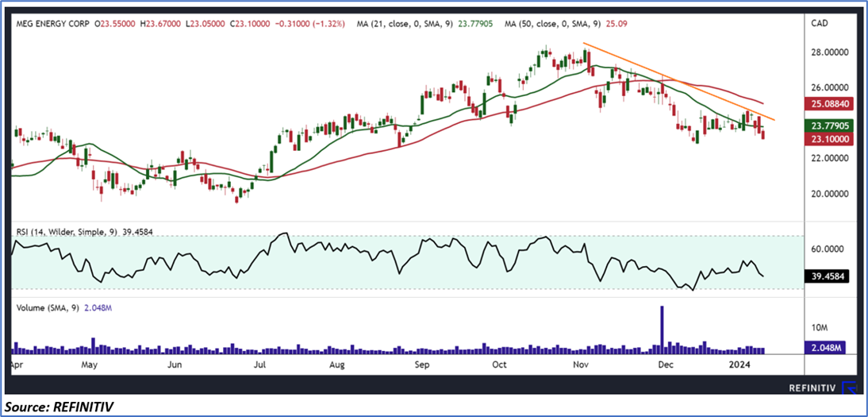Click the Jul date axis label
The height and width of the screenshot is (417, 868).
(x=261, y=365)
